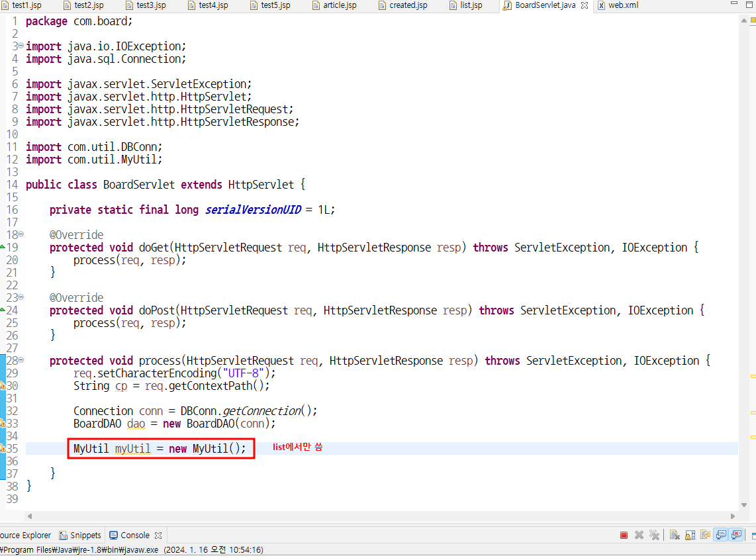This screenshot has height=560, width=756.
Task: Collapse the import block fold marker at line 3
Action: coord(21,45)
